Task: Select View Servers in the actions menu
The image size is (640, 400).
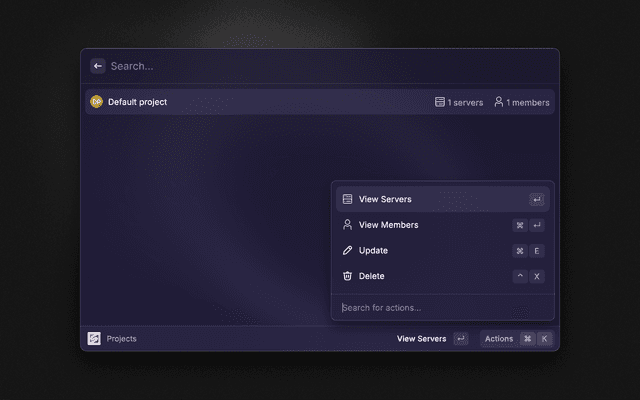Action: pyautogui.click(x=385, y=199)
